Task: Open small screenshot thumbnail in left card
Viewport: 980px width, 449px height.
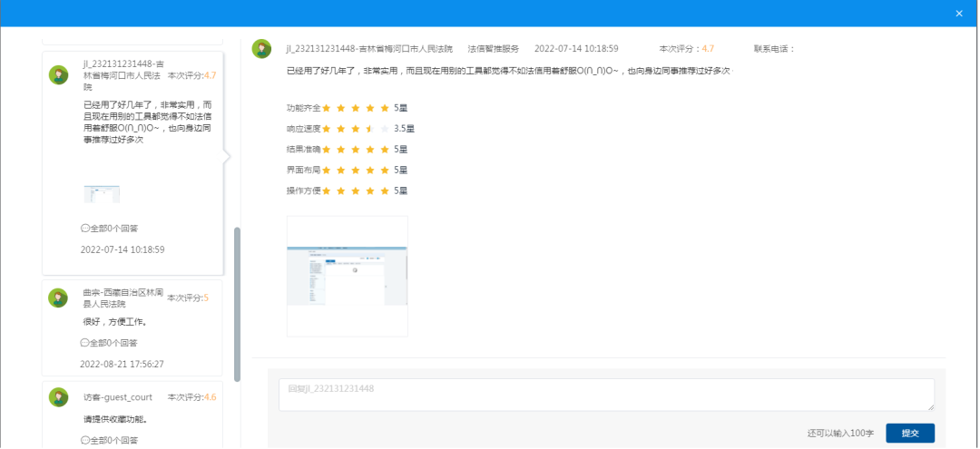Action: (102, 193)
